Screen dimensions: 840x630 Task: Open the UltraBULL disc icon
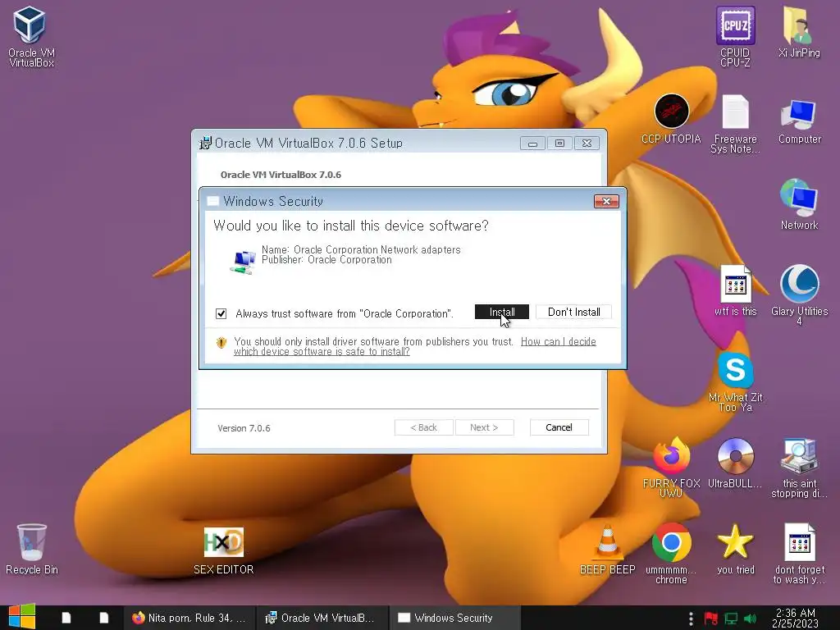(x=735, y=463)
